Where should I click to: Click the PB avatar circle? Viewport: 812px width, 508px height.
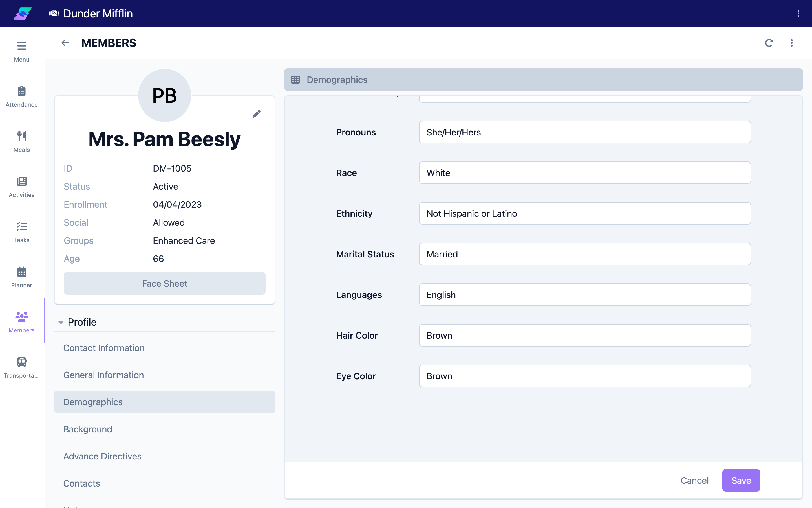pyautogui.click(x=164, y=95)
